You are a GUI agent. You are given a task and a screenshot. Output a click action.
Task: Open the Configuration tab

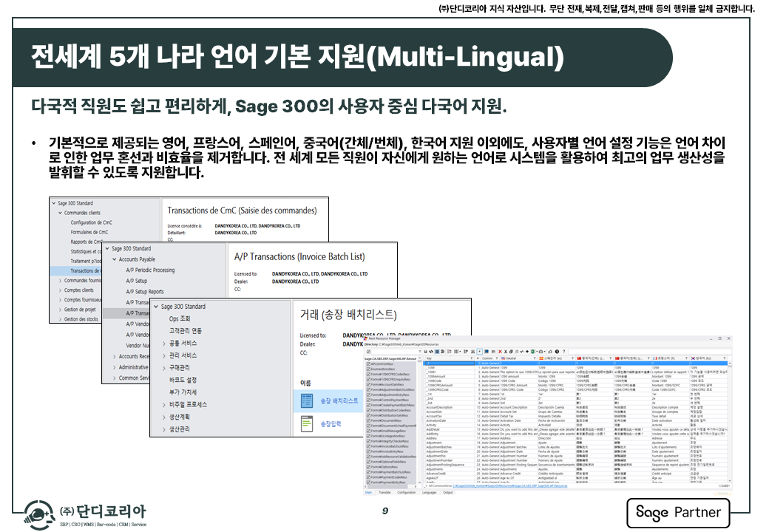(x=406, y=492)
